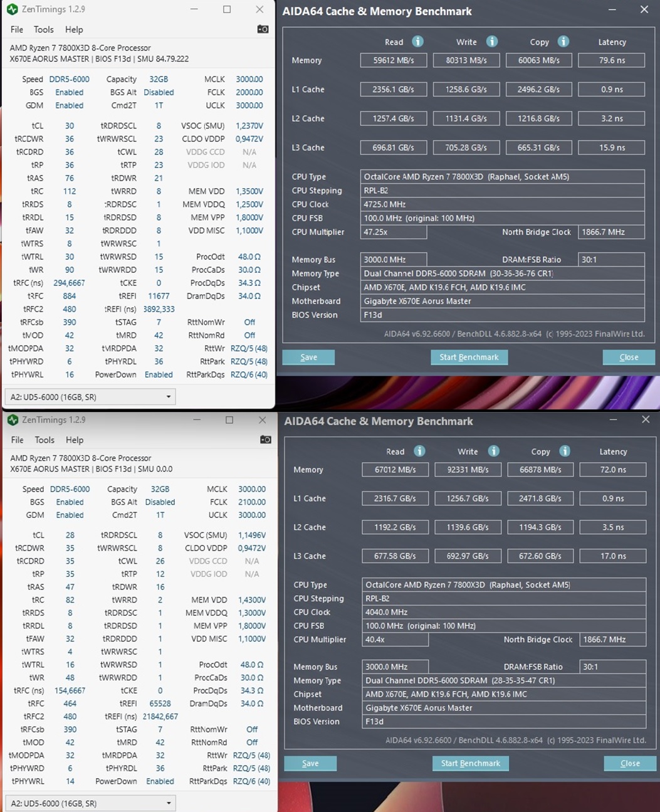Click the 40.4x CPU multiplier field
This screenshot has height=812, width=660.
point(395,640)
